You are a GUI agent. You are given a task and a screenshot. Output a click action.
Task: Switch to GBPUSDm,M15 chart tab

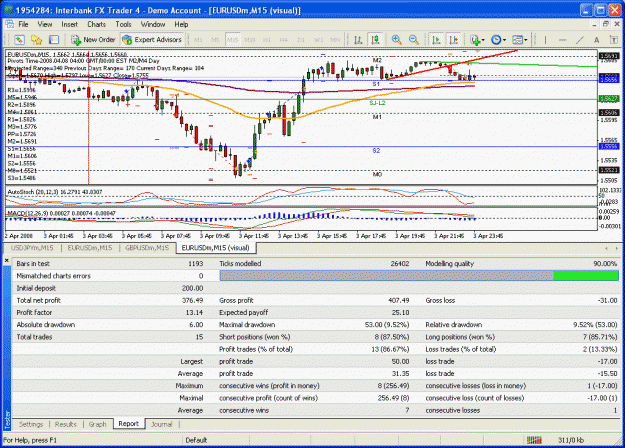[x=147, y=248]
